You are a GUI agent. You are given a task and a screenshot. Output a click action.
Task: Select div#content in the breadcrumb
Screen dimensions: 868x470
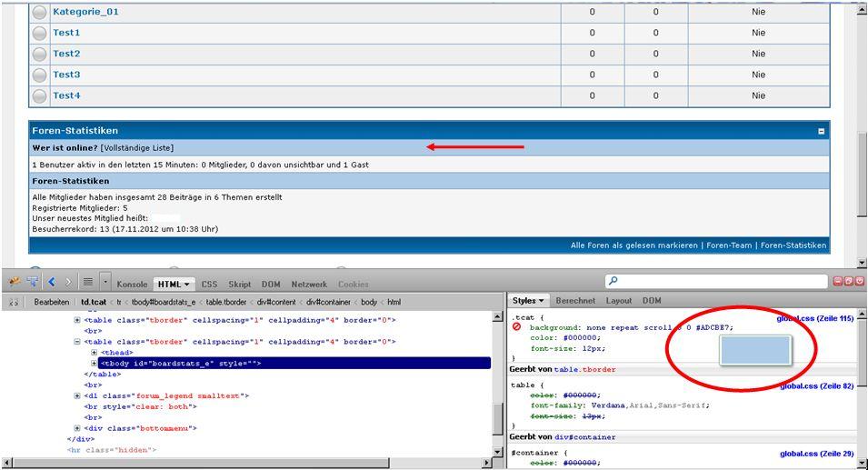pyautogui.click(x=276, y=302)
